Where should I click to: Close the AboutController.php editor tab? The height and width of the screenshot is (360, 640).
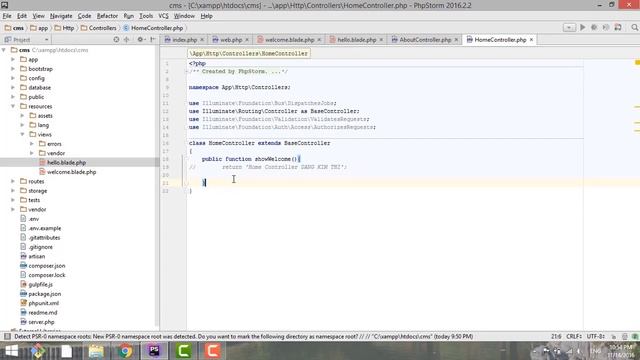[x=456, y=40]
